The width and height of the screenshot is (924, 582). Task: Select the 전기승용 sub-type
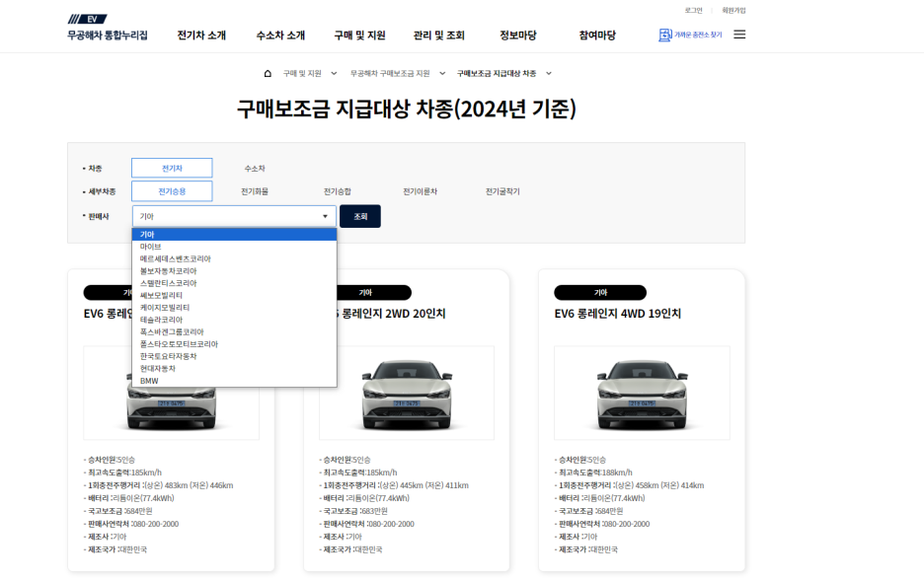pyautogui.click(x=172, y=191)
